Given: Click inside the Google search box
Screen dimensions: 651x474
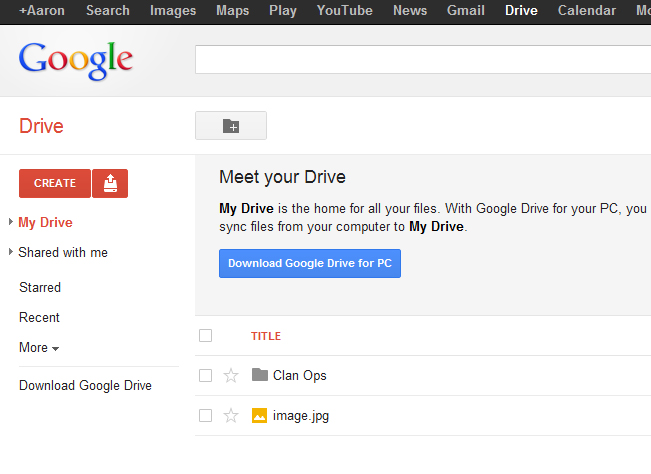Looking at the screenshot, I should tap(423, 59).
